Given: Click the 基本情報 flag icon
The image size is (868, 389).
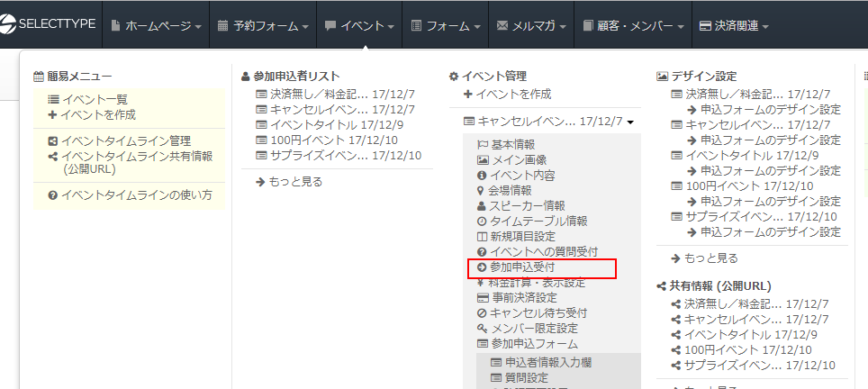Looking at the screenshot, I should click(x=482, y=144).
